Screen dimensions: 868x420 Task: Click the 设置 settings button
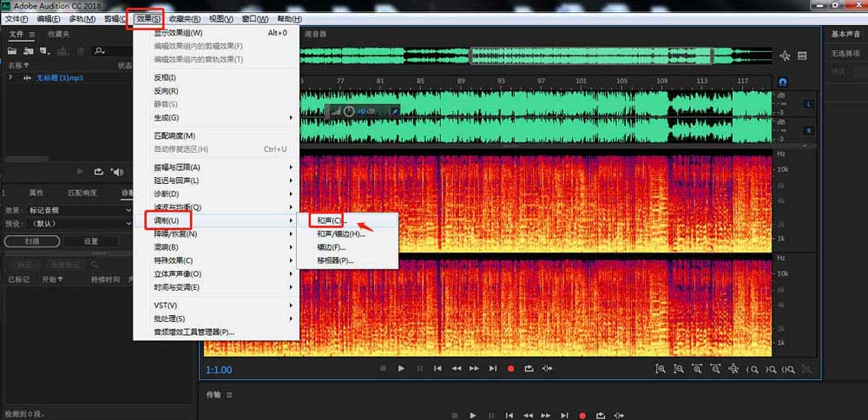(91, 241)
